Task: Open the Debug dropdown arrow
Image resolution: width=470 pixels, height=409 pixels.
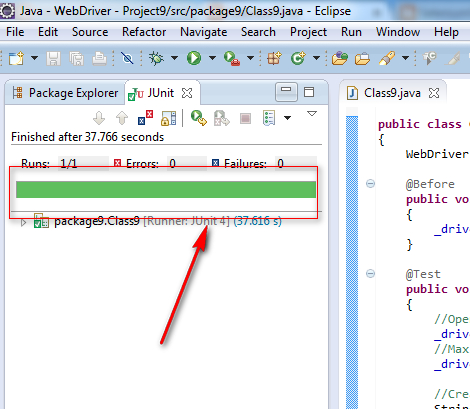Action: [174, 58]
